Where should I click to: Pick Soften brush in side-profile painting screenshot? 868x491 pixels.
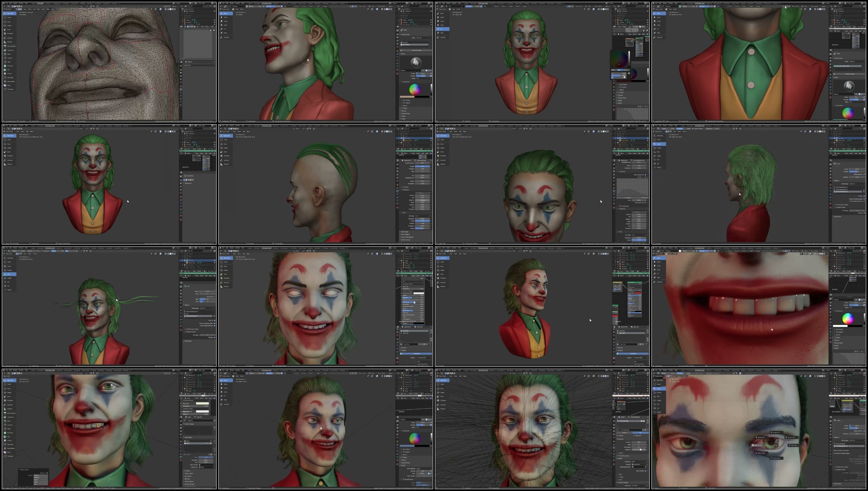point(226,17)
